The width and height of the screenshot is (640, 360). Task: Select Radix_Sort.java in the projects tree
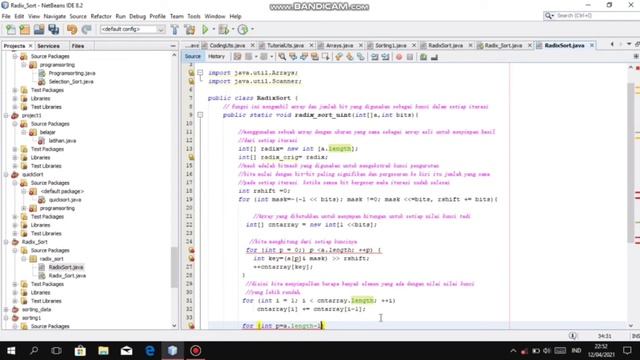(67, 276)
